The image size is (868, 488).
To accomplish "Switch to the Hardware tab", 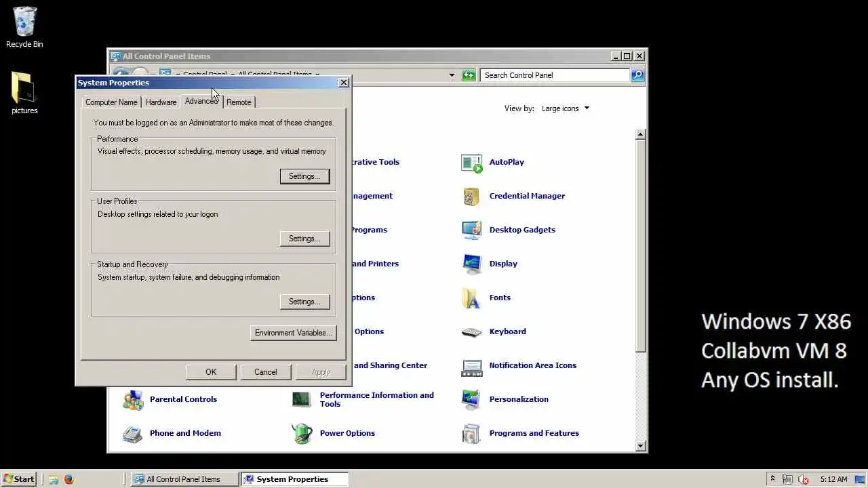I will tap(161, 102).
